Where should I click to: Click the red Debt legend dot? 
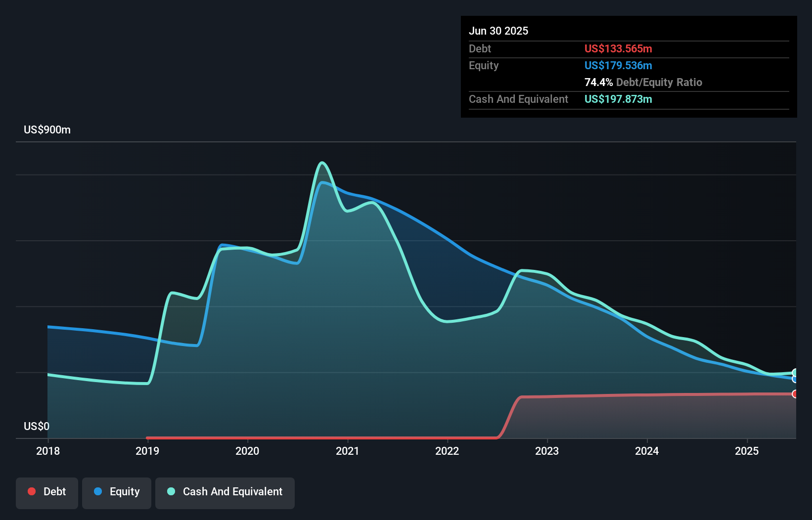[x=31, y=491]
